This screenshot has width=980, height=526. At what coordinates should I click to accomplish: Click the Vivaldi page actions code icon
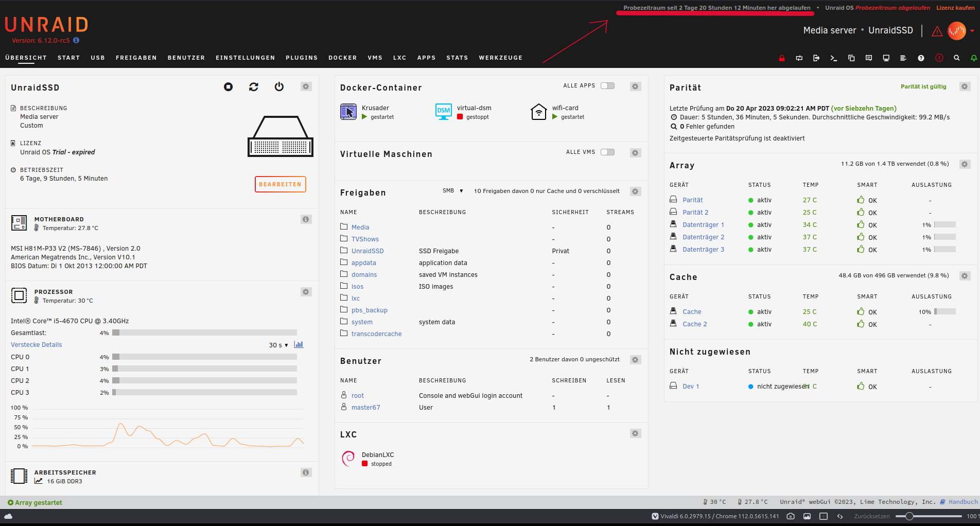coord(840,516)
